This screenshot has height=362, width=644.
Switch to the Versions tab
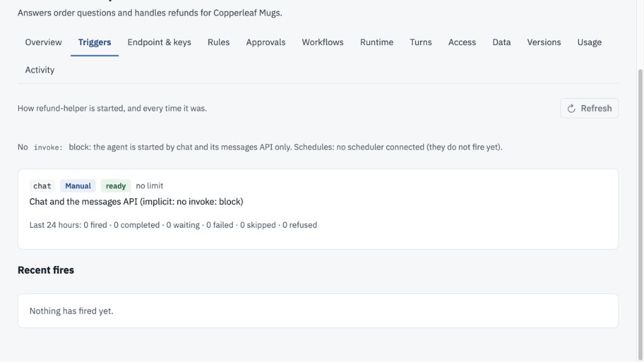pyautogui.click(x=544, y=42)
